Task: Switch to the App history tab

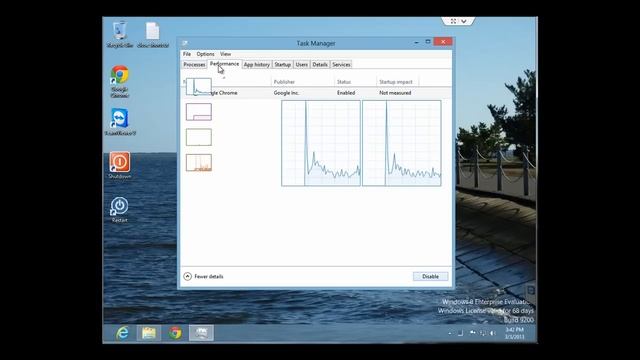Action: tap(257, 64)
